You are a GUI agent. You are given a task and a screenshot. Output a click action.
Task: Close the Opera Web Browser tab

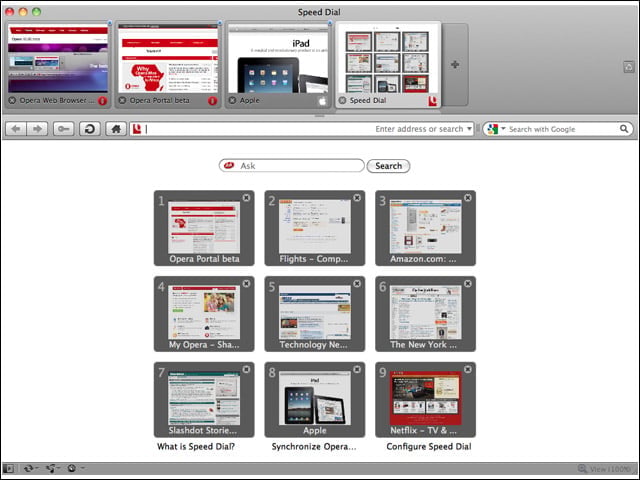coord(12,100)
